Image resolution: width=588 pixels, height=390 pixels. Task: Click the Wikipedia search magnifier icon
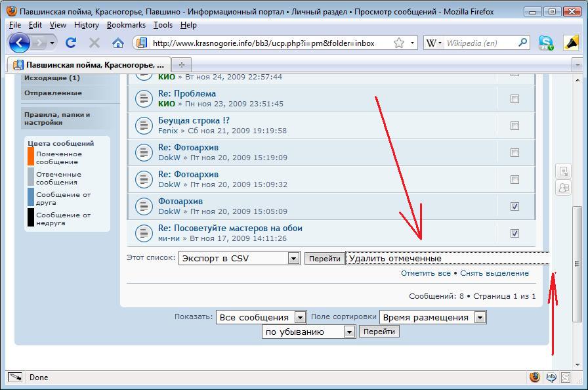(x=522, y=43)
